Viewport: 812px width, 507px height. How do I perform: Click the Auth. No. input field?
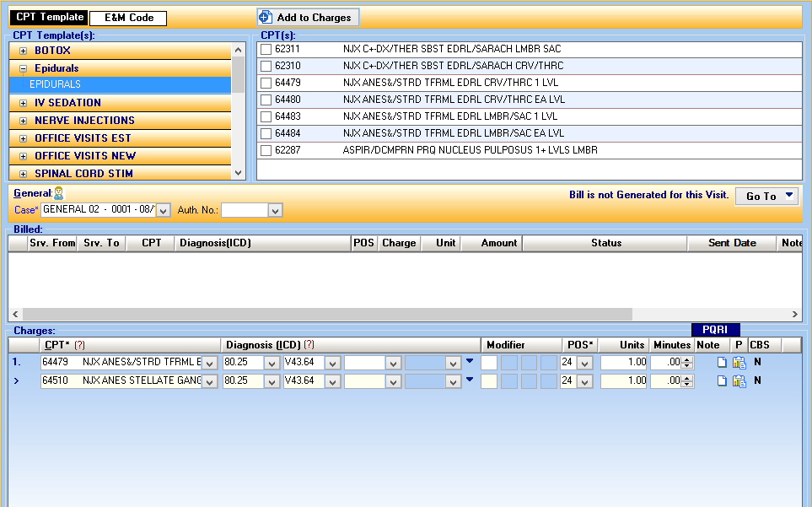[245, 210]
